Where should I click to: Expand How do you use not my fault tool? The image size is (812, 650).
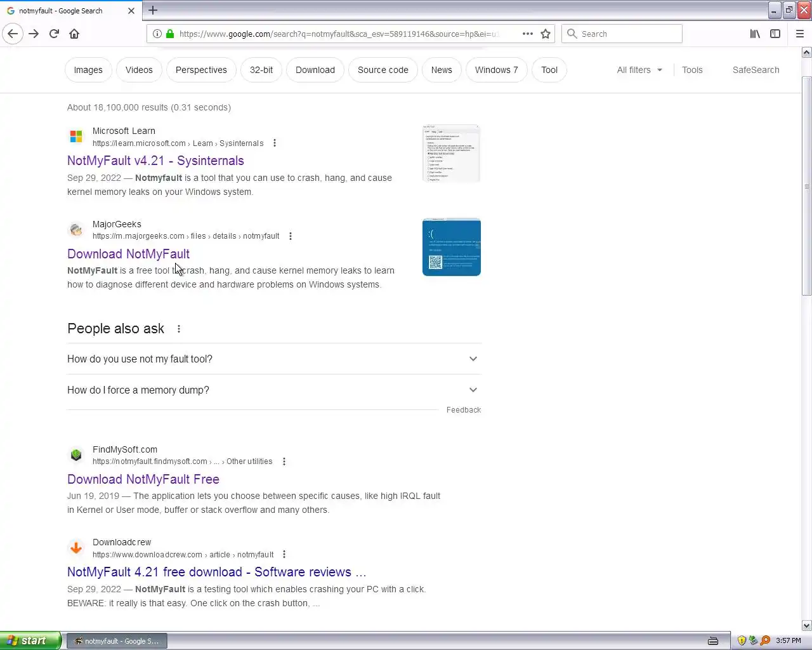[274, 359]
